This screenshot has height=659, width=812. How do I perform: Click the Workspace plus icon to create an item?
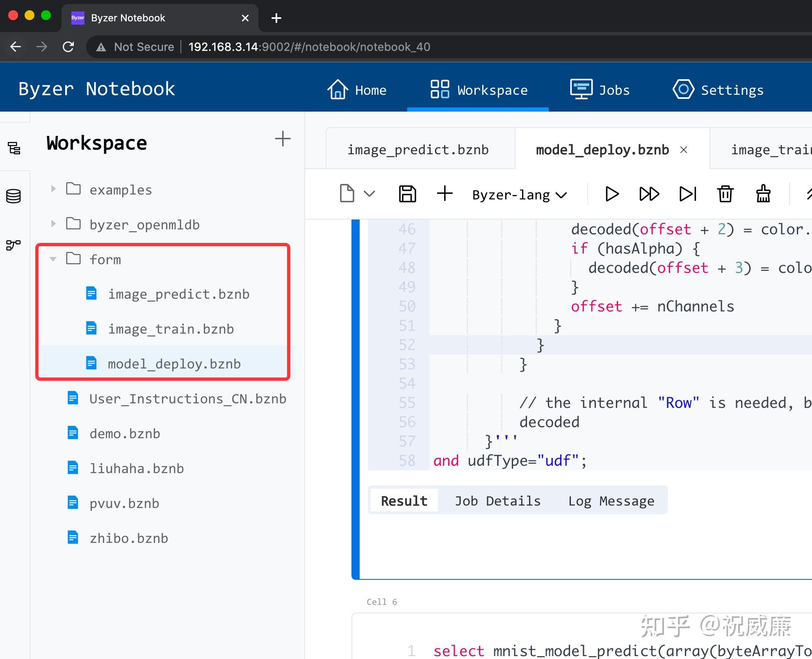(x=283, y=139)
